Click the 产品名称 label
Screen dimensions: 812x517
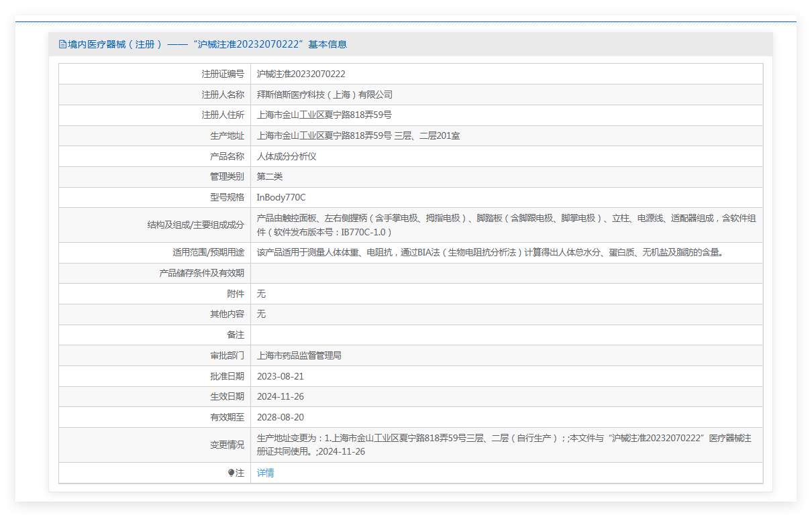tap(227, 156)
